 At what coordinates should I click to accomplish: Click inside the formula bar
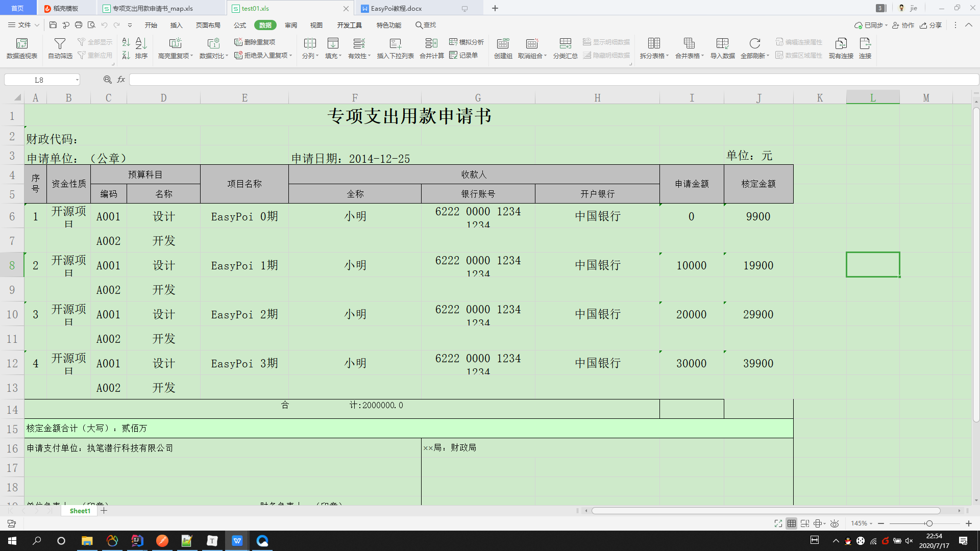tap(357, 80)
